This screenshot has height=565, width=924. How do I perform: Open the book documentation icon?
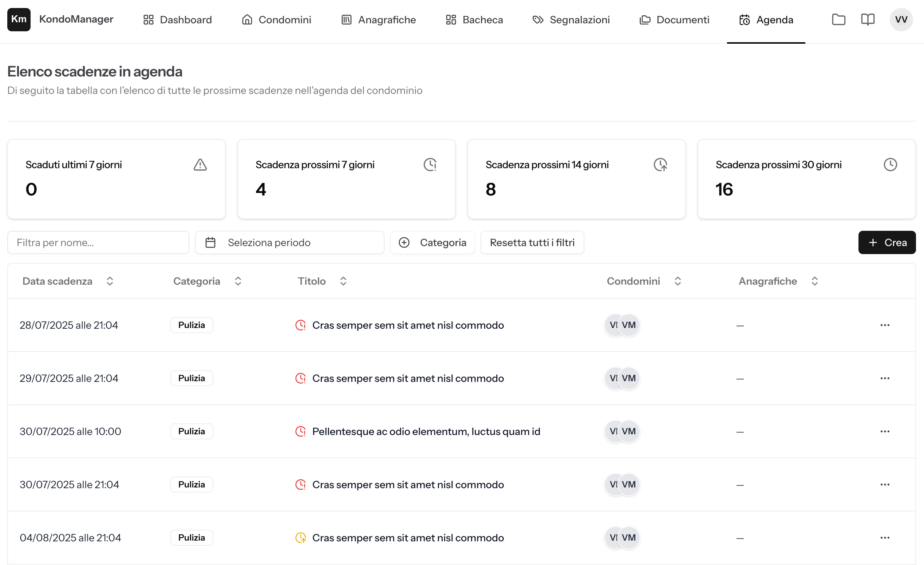pyautogui.click(x=868, y=20)
